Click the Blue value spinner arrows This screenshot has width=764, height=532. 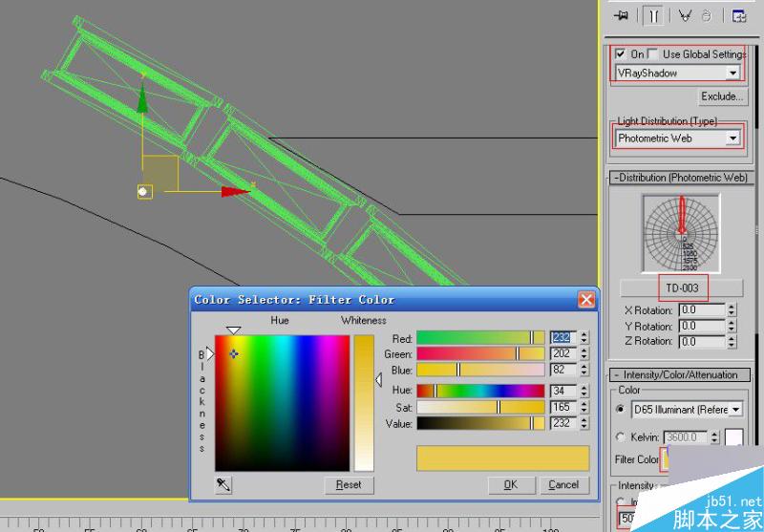pyautogui.click(x=584, y=370)
